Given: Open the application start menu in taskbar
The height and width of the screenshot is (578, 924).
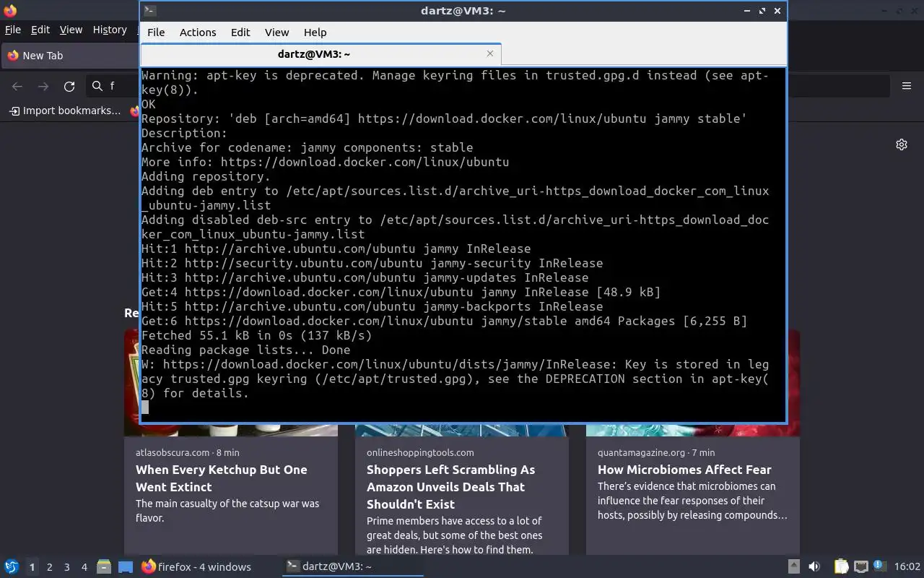Looking at the screenshot, I should tap(11, 566).
